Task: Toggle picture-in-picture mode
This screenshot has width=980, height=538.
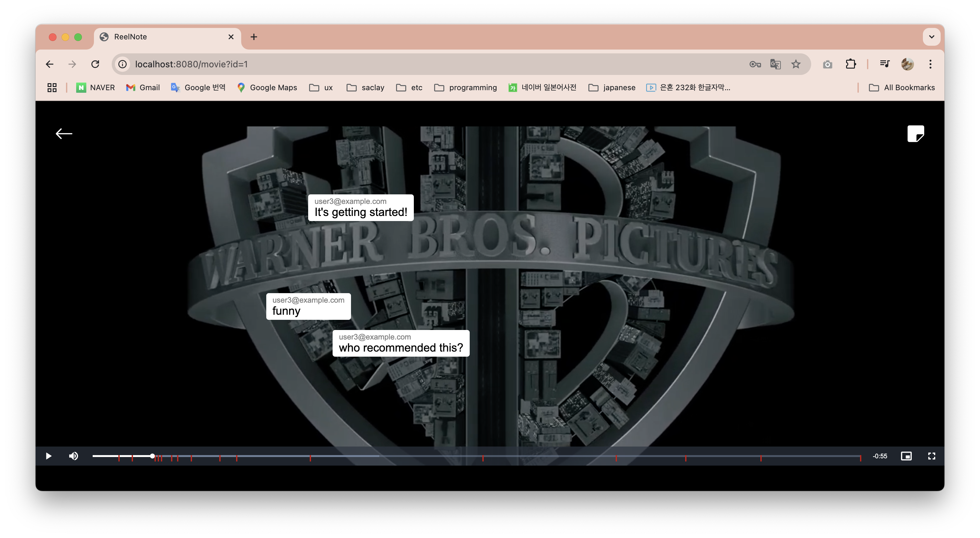Action: [906, 456]
